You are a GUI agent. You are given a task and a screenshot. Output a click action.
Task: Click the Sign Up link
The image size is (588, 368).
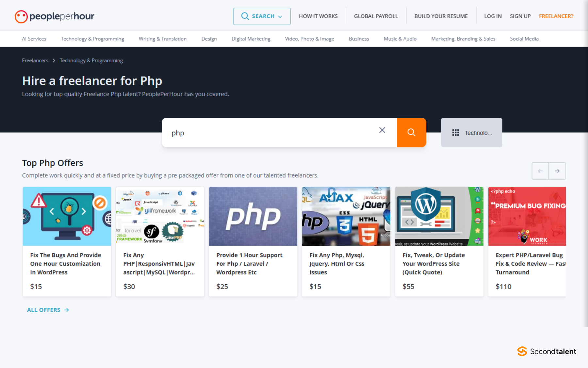click(x=520, y=16)
